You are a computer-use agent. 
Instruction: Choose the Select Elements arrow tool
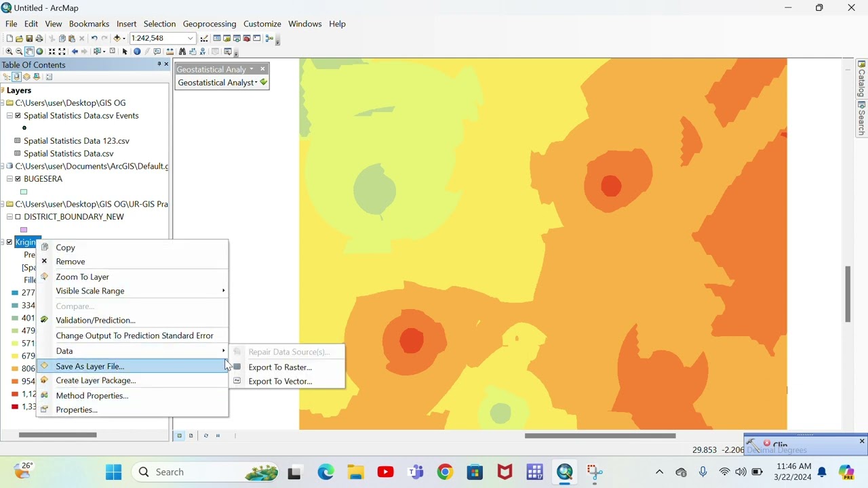(x=125, y=52)
